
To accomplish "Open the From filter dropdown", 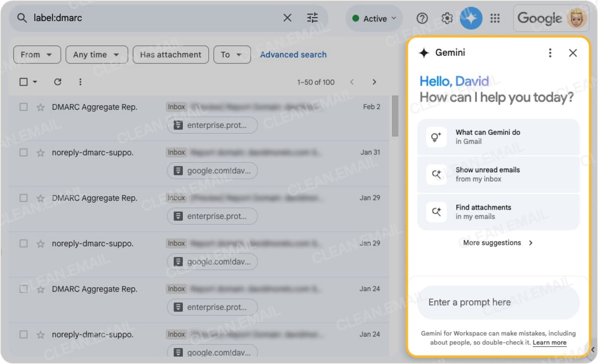I will 37,54.
